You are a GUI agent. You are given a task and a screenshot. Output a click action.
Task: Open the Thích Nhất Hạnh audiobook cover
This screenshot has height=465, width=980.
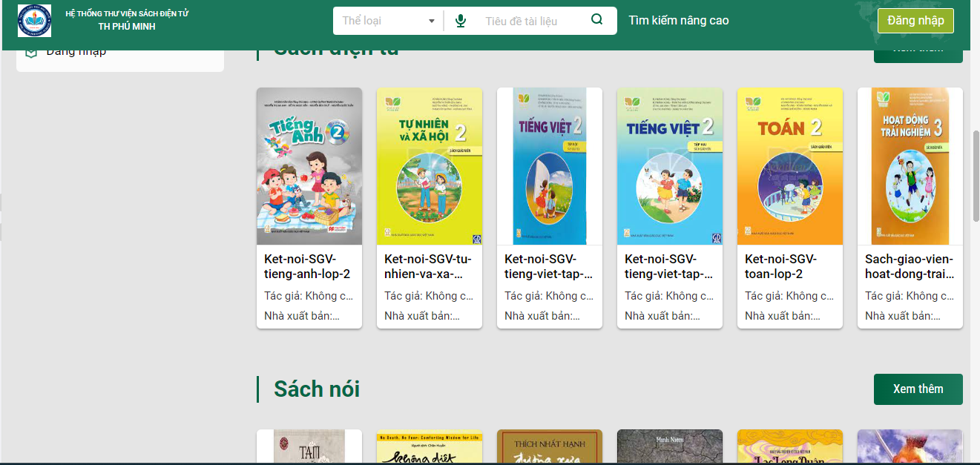coord(550,446)
